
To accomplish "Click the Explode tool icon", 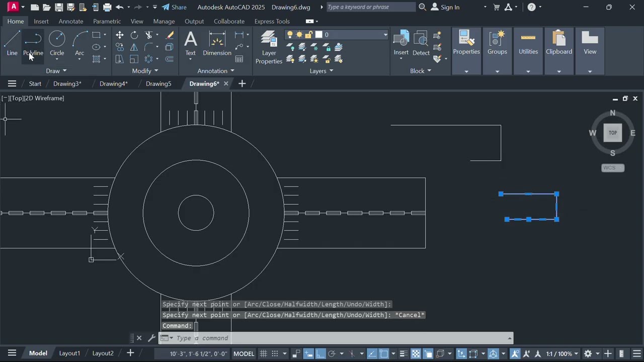I will click(170, 47).
